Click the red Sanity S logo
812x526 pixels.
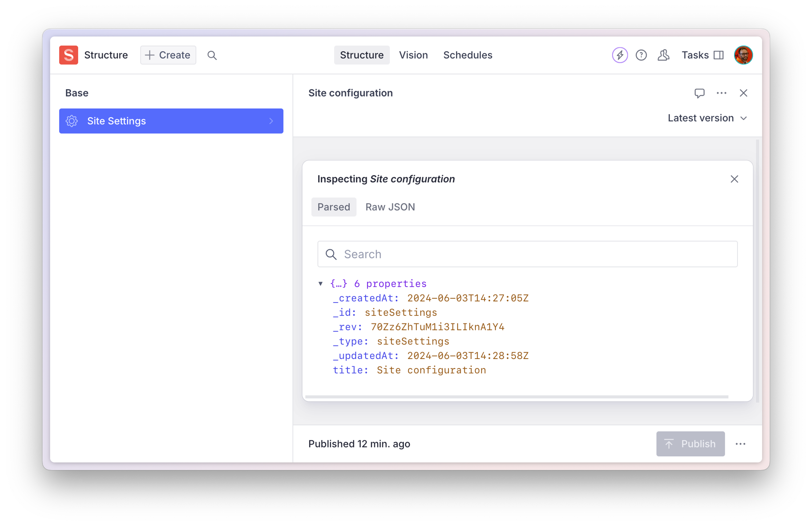(68, 55)
